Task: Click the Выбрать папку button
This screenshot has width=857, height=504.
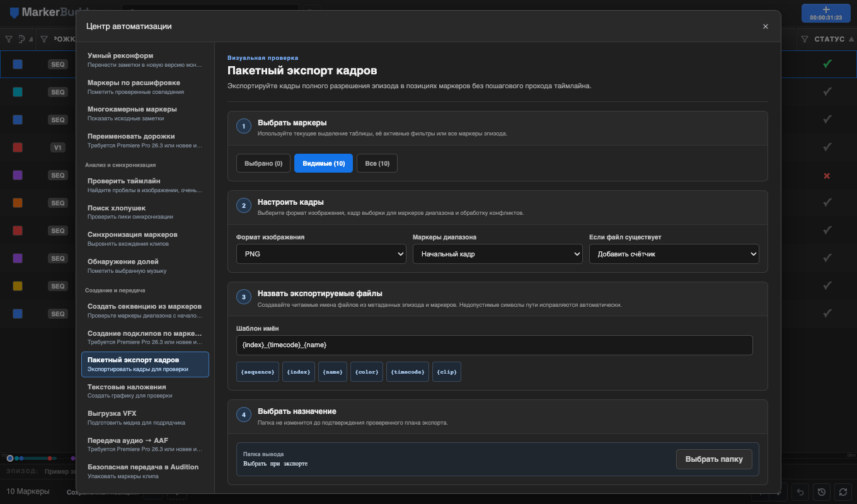Action: (x=714, y=459)
